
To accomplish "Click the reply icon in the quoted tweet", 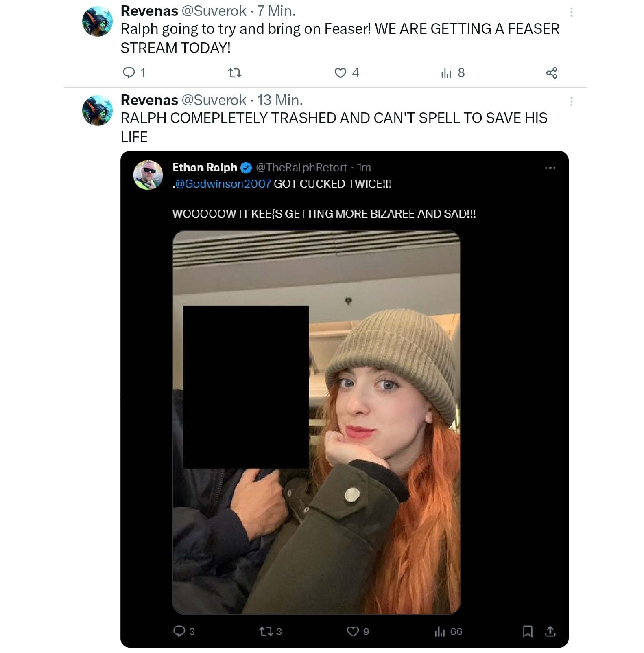I will 179,631.
